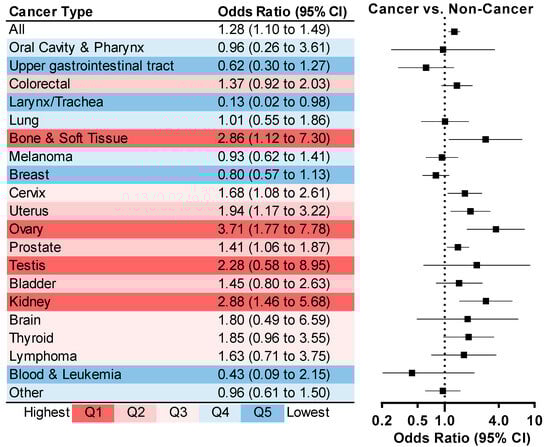Select the Larynx/Trachea row

coord(180,102)
